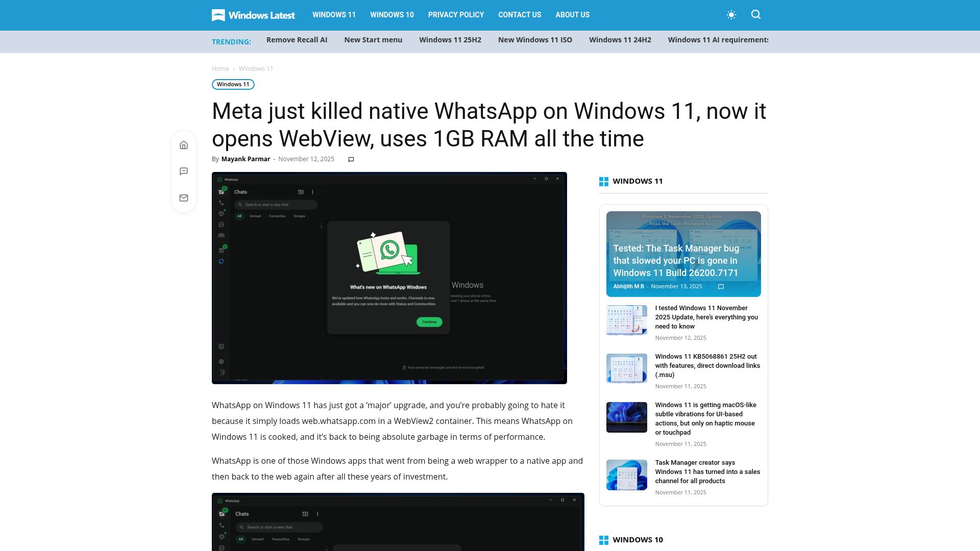Open trending topic Windows 11 24H2
Viewport: 980px width, 551px height.
620,40
